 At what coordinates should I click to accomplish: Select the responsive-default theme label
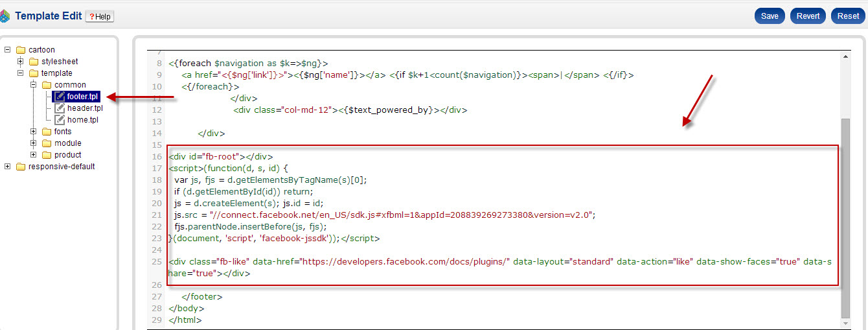[62, 167]
